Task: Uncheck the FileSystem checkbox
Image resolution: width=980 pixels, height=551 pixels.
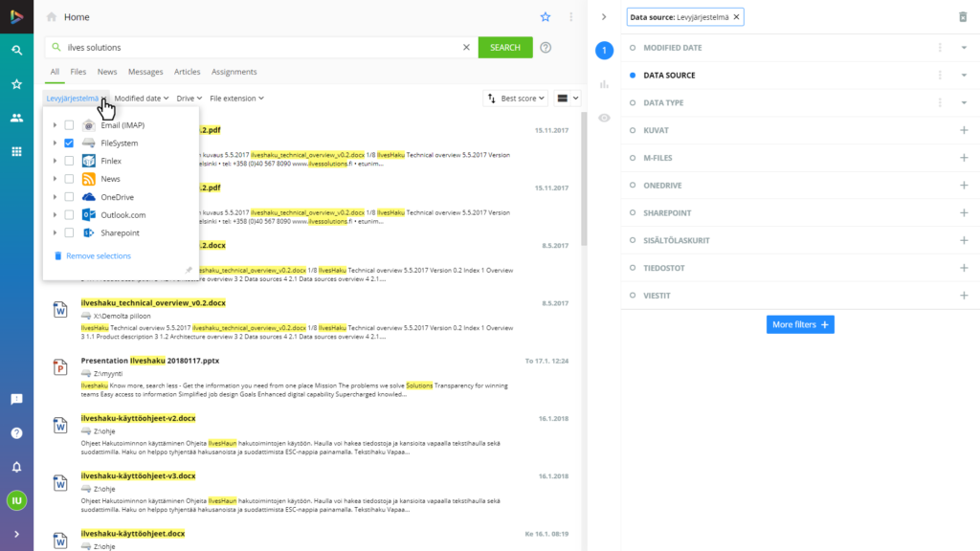Action: (x=69, y=143)
